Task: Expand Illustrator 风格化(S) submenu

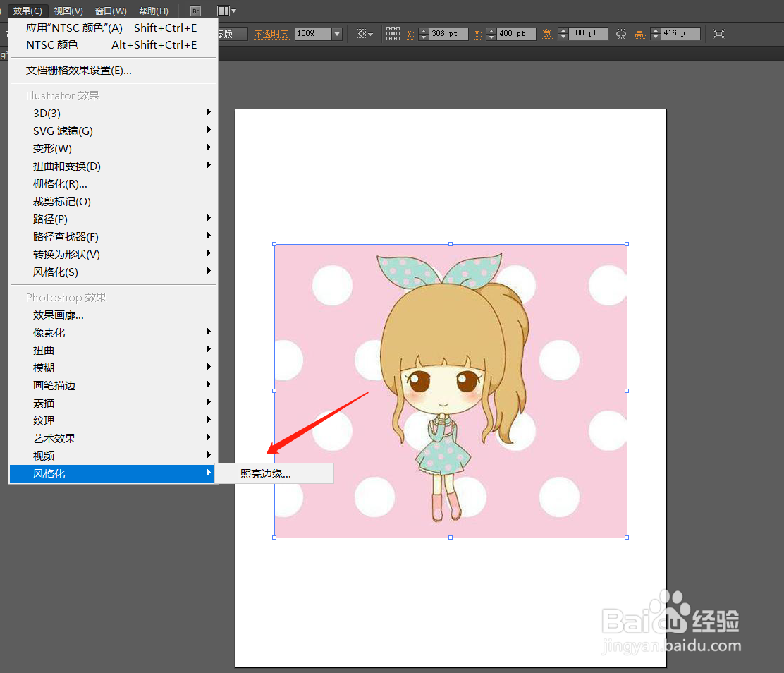Action: pos(113,272)
